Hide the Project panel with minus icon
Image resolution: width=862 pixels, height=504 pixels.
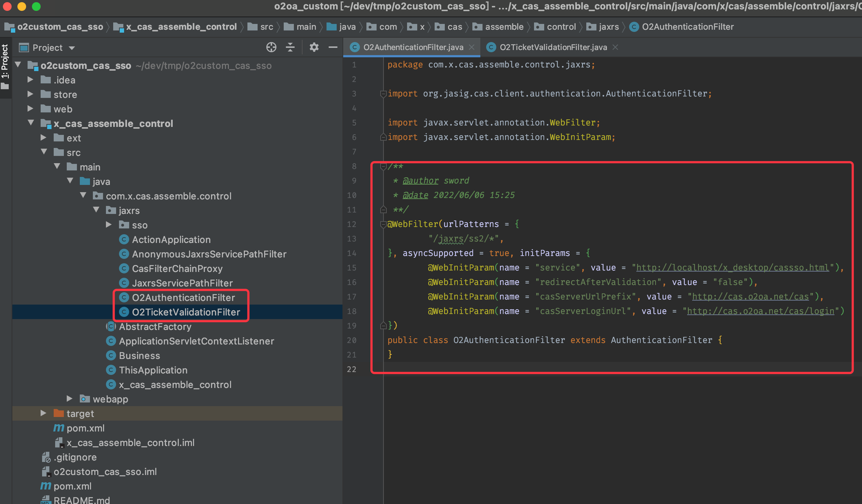(333, 47)
